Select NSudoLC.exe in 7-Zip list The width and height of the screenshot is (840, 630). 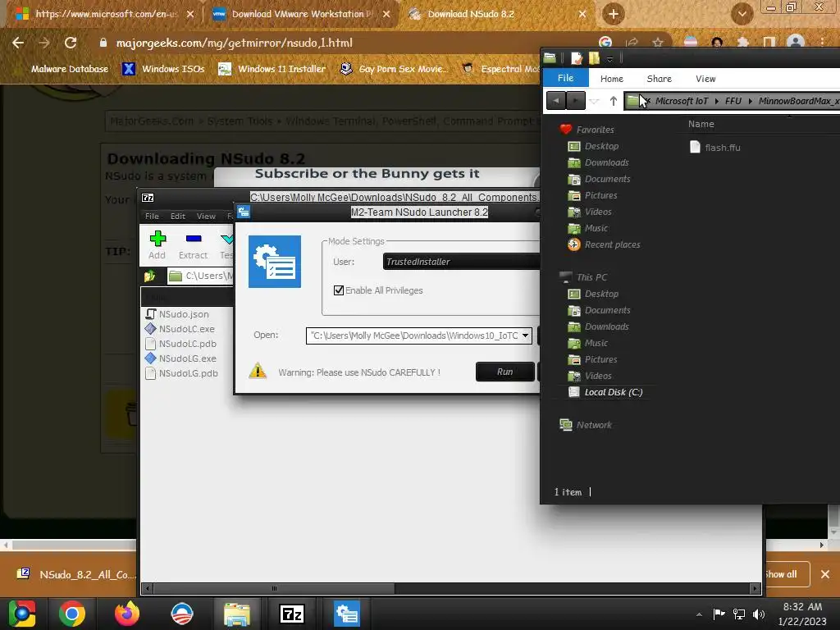pos(180,329)
